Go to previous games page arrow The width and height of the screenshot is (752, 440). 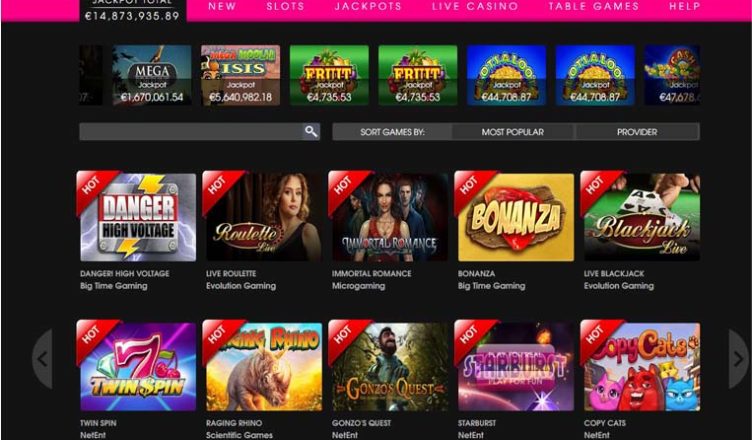[x=43, y=358]
